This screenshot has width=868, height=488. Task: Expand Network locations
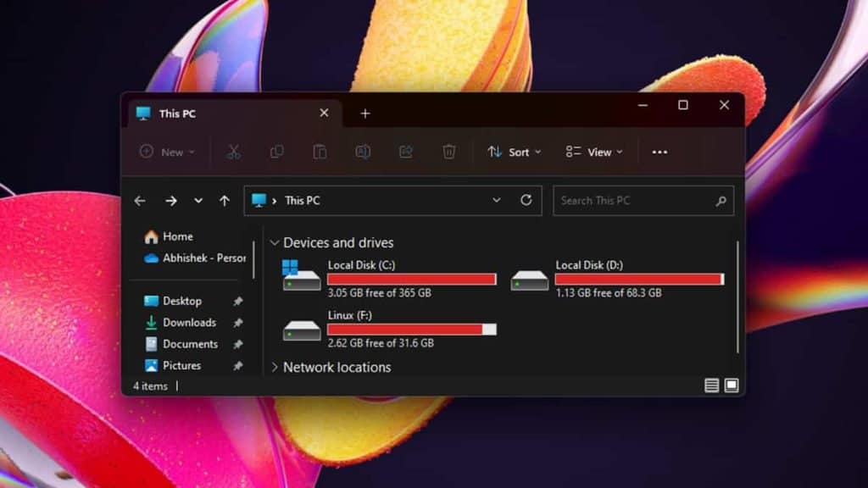click(x=273, y=368)
